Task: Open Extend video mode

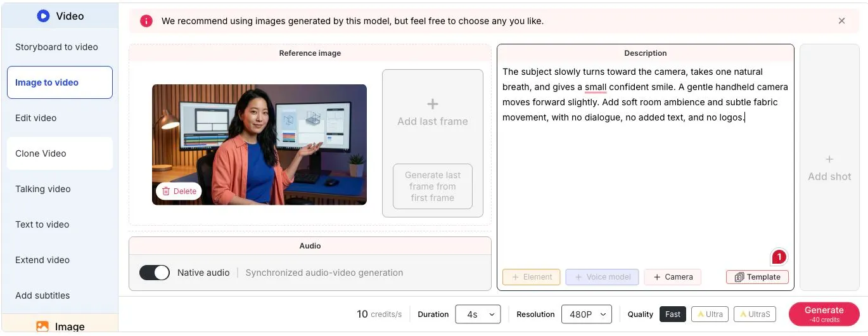Action: [60, 260]
